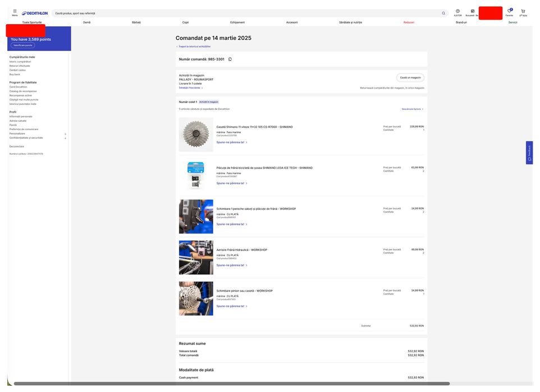The width and height of the screenshot is (540, 392).
Task: Open Câștigă mai multe puncte link
Action: pyautogui.click(x=24, y=100)
